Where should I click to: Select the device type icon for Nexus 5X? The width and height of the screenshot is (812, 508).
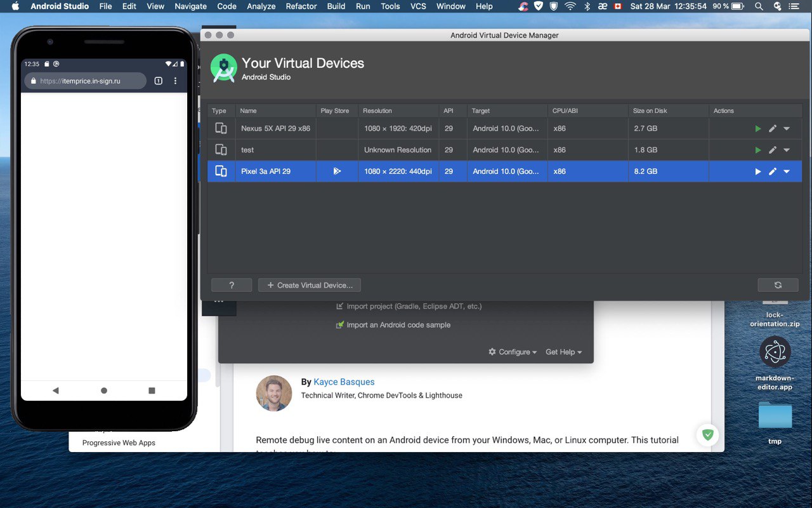pyautogui.click(x=221, y=128)
